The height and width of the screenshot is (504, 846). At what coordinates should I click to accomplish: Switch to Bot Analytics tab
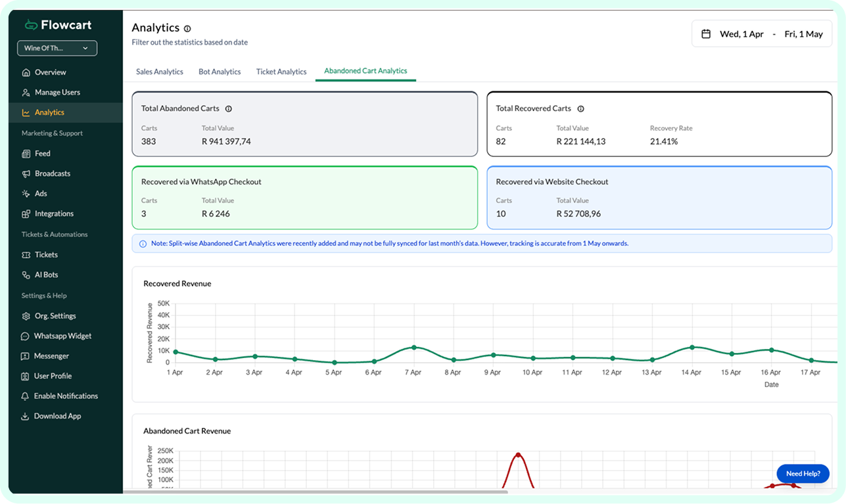tap(220, 72)
